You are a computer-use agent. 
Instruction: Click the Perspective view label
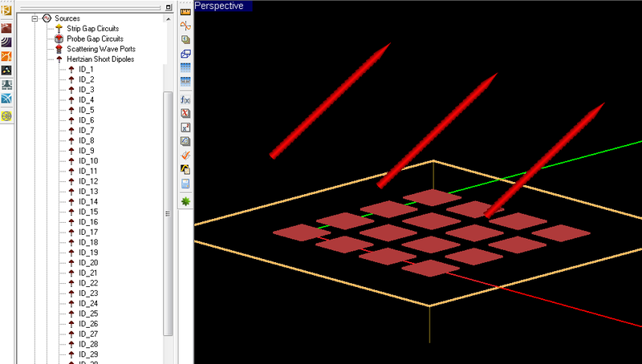point(219,6)
